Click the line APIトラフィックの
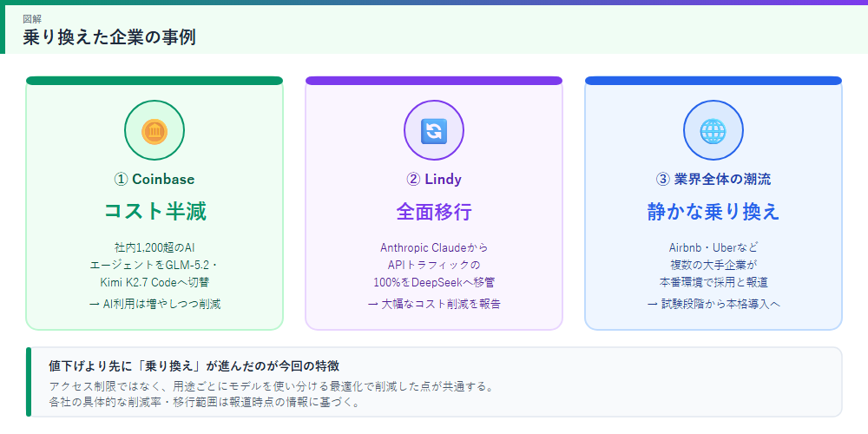 (433, 265)
